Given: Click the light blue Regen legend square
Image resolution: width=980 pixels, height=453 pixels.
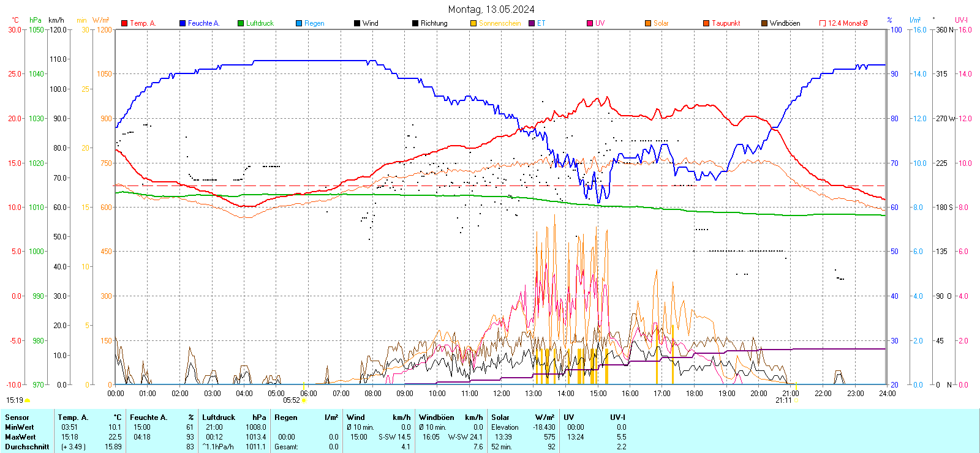Looking at the screenshot, I should 299,23.
